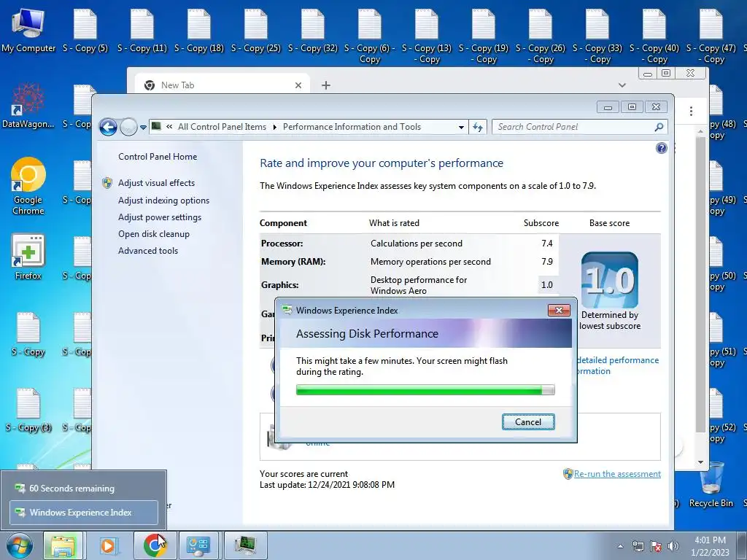Select the S - Copy (13) - Copy file
The width and height of the screenshot is (747, 560).
click(426, 36)
